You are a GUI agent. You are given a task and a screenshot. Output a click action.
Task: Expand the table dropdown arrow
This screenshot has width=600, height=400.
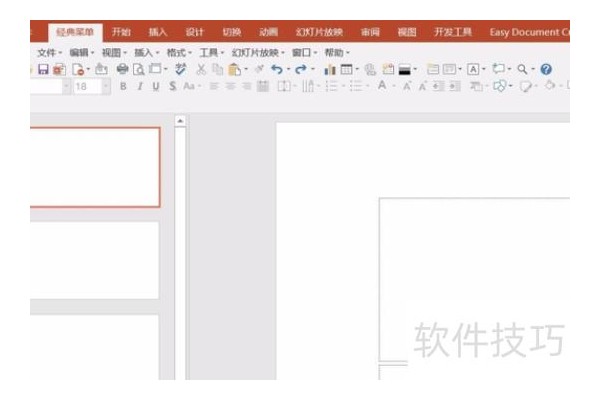[357, 69]
